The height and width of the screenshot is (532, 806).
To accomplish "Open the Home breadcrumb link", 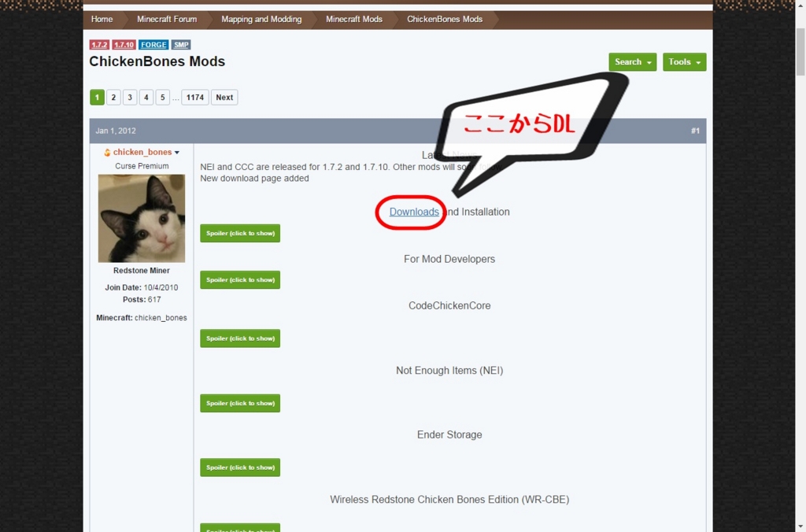I will pos(102,19).
